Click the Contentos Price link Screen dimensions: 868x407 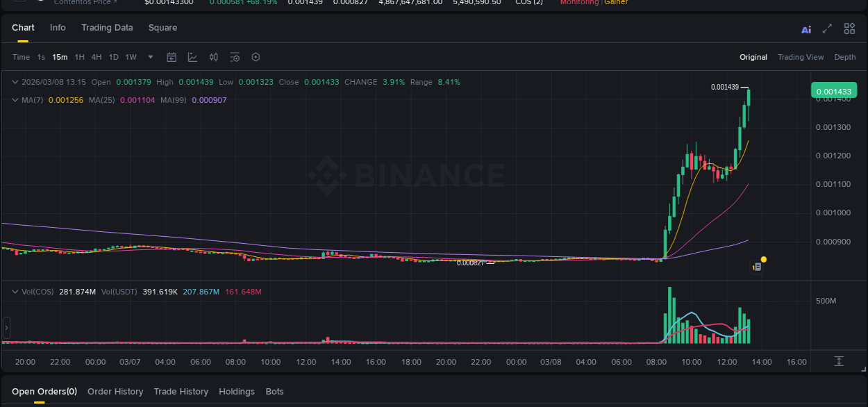point(83,3)
